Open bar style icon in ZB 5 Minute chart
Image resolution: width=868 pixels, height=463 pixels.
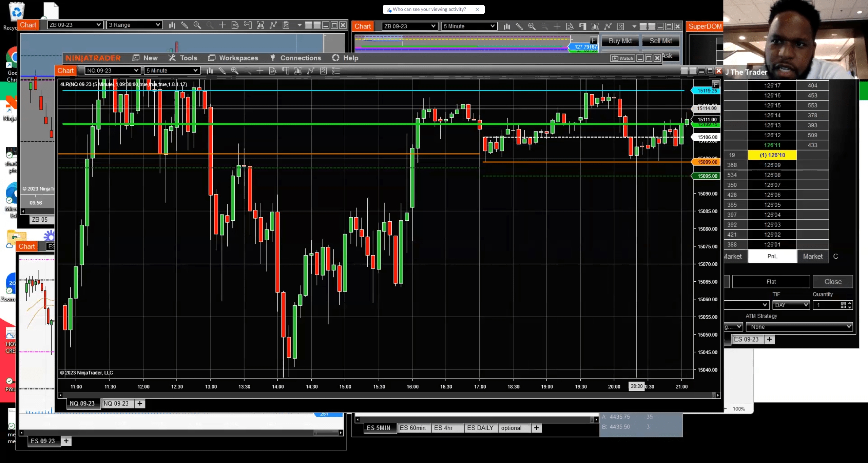click(x=507, y=26)
